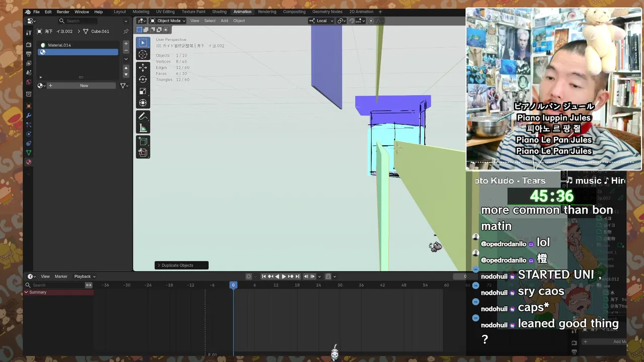The width and height of the screenshot is (644, 362).
Task: Switch to the Shading workspace tab
Action: pyautogui.click(x=219, y=12)
